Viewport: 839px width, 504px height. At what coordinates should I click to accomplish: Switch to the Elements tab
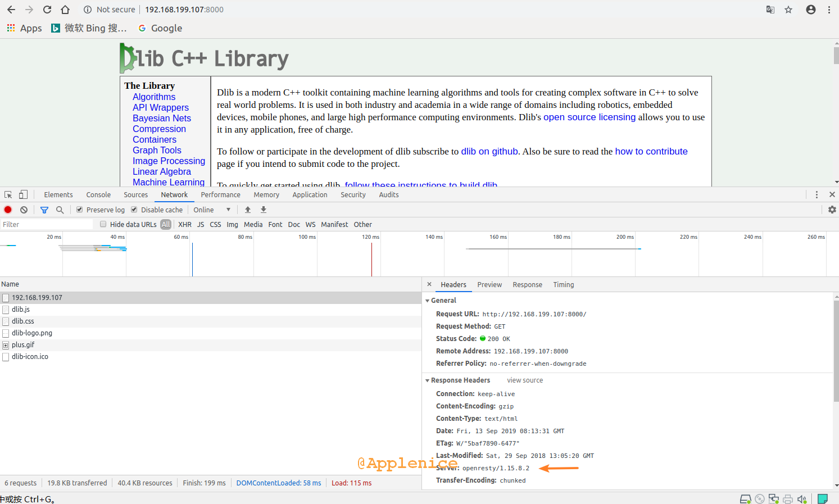click(58, 194)
